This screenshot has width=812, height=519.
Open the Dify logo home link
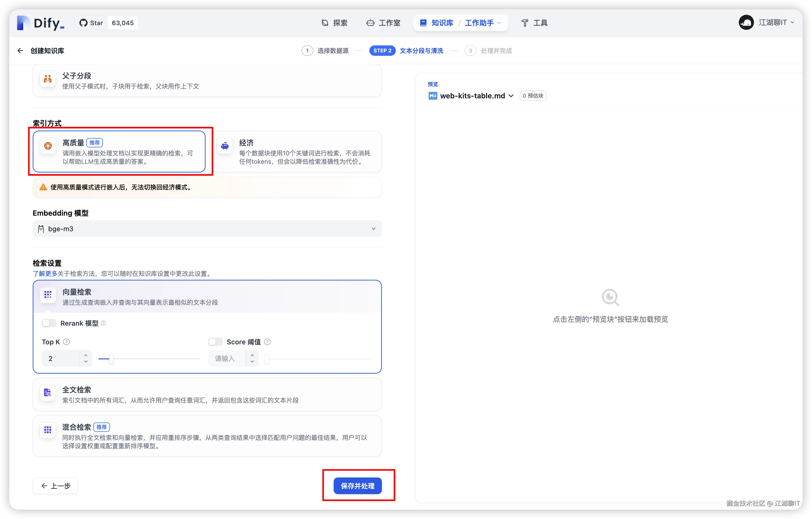click(40, 23)
